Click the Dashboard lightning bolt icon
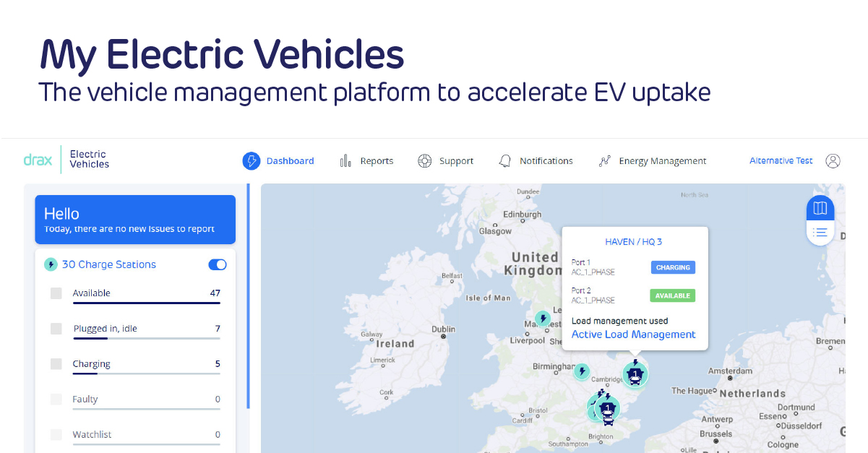This screenshot has height=453, width=868. point(251,161)
